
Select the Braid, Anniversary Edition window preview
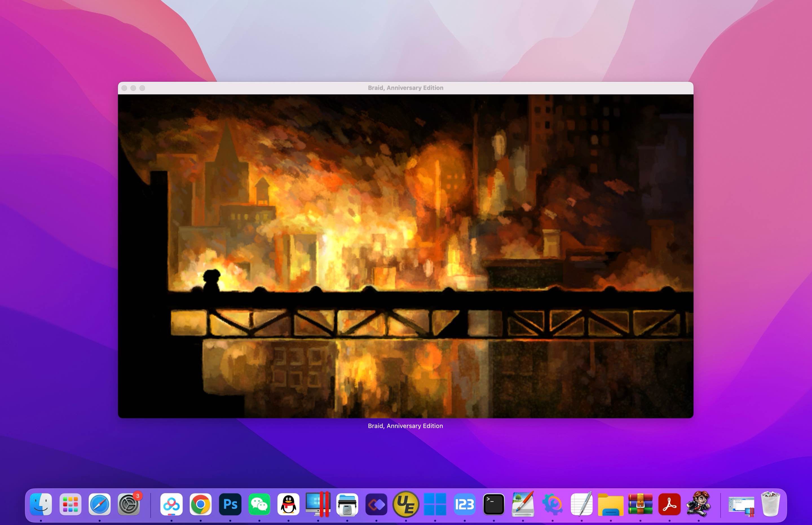(x=406, y=250)
